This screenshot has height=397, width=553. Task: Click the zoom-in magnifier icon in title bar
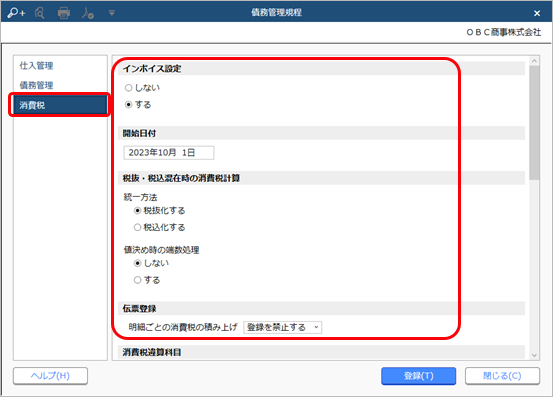tap(16, 13)
